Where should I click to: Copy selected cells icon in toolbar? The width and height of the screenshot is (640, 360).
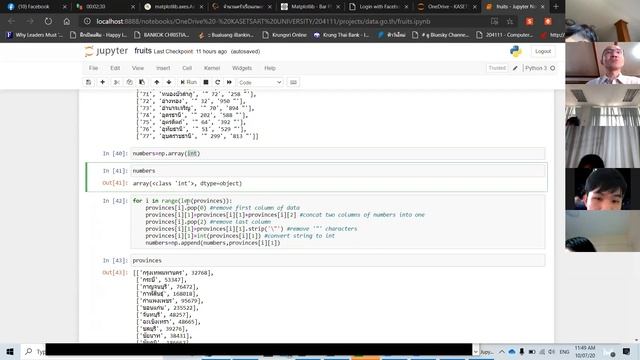129,82
